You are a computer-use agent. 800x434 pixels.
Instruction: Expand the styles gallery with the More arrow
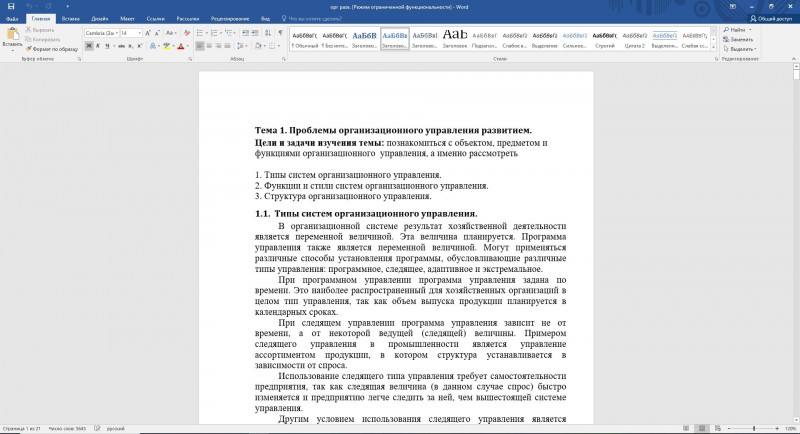point(714,47)
